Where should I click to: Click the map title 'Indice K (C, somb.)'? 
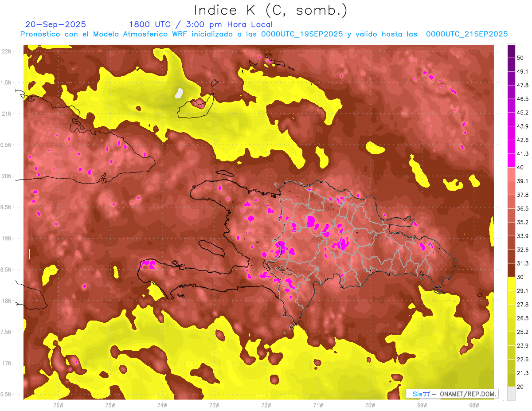click(270, 11)
